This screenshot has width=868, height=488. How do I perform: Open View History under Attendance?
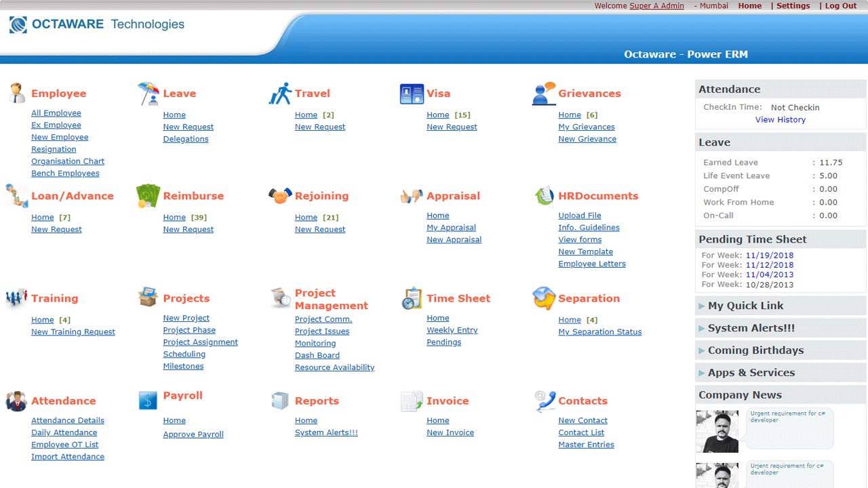(781, 120)
